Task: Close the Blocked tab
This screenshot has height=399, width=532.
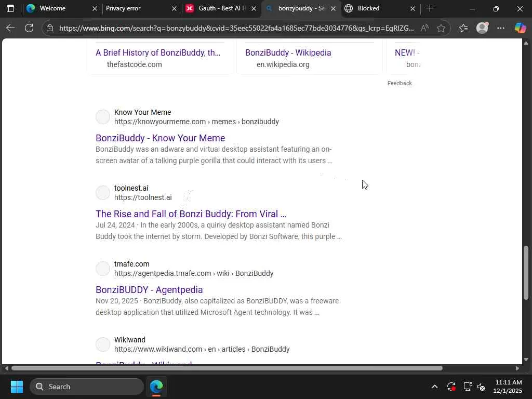Action: coord(413,8)
